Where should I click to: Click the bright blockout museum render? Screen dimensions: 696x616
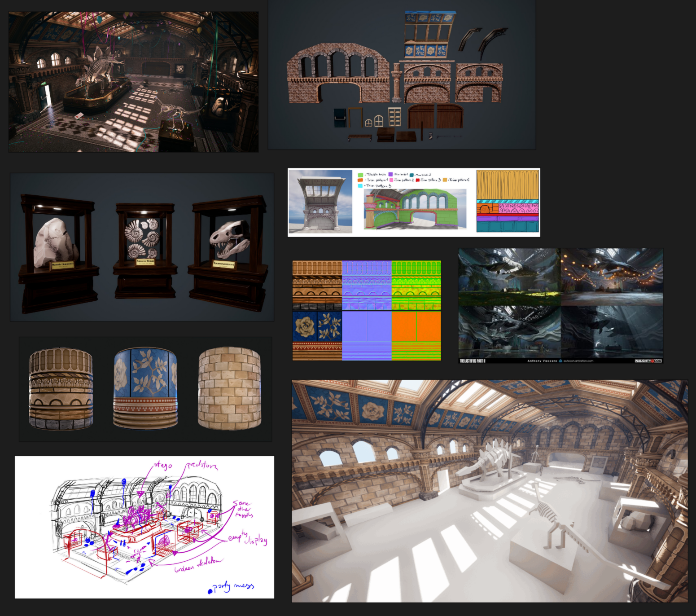tap(489, 491)
